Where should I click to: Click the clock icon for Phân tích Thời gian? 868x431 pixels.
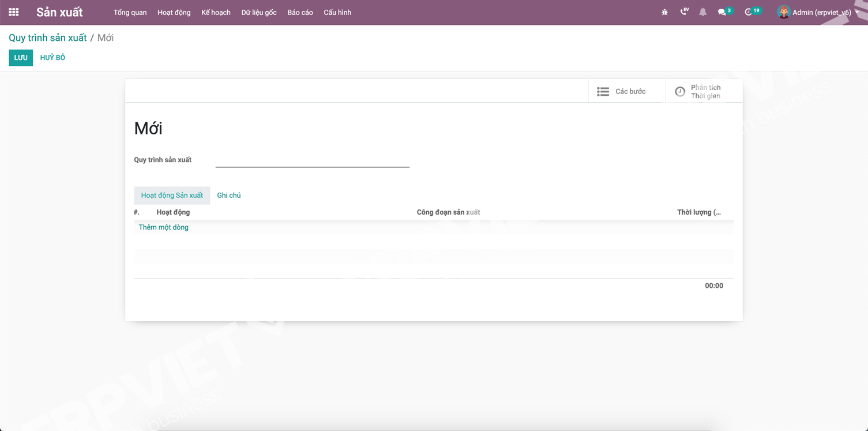point(680,92)
